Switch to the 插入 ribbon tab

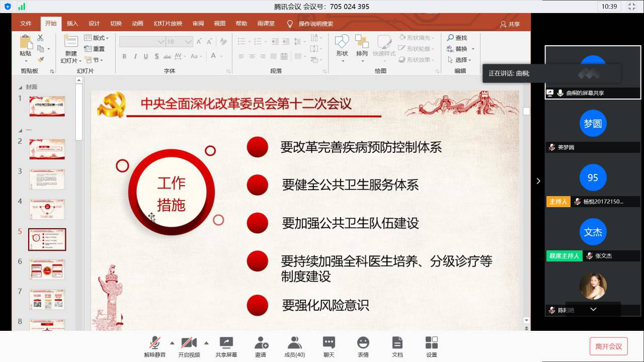tap(72, 24)
